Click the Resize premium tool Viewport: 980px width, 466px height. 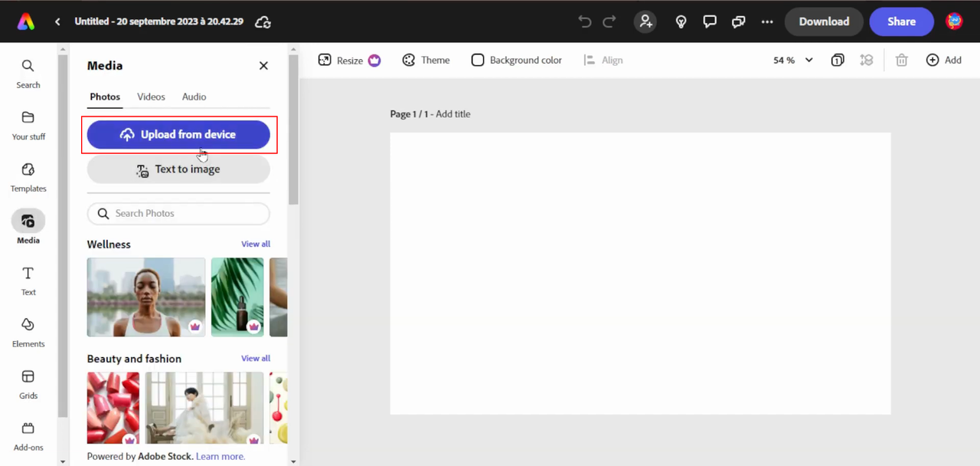click(349, 60)
